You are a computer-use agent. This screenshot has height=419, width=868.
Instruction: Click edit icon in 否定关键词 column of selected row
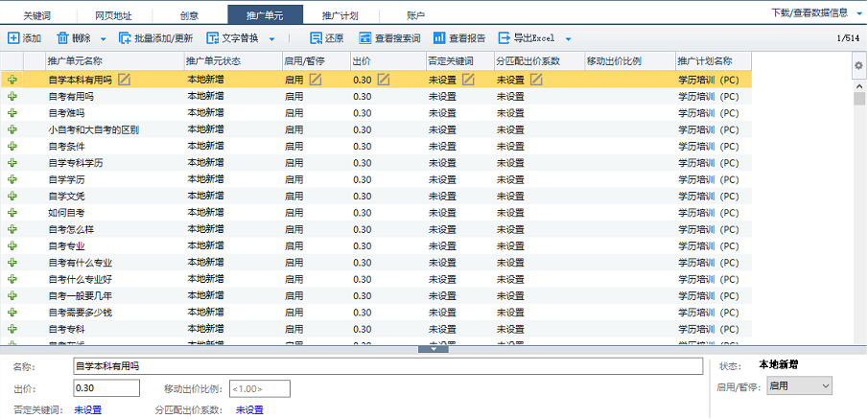click(468, 80)
